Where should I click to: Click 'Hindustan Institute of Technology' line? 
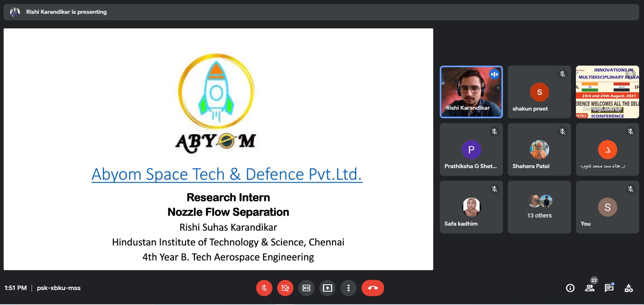click(x=228, y=242)
